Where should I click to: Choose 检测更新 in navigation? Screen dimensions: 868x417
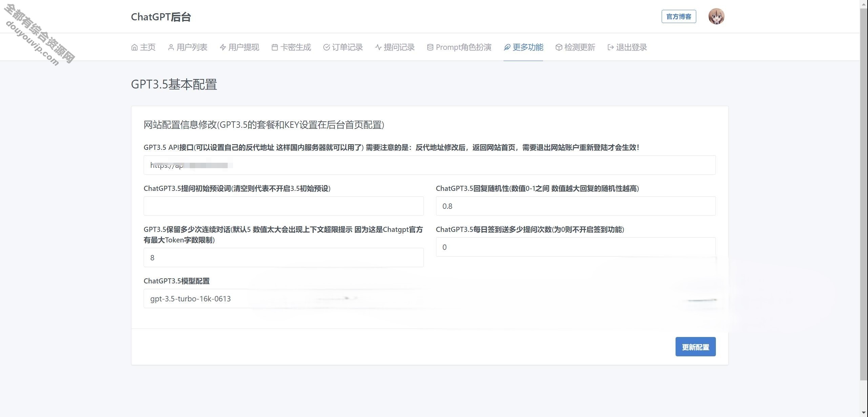tap(575, 47)
